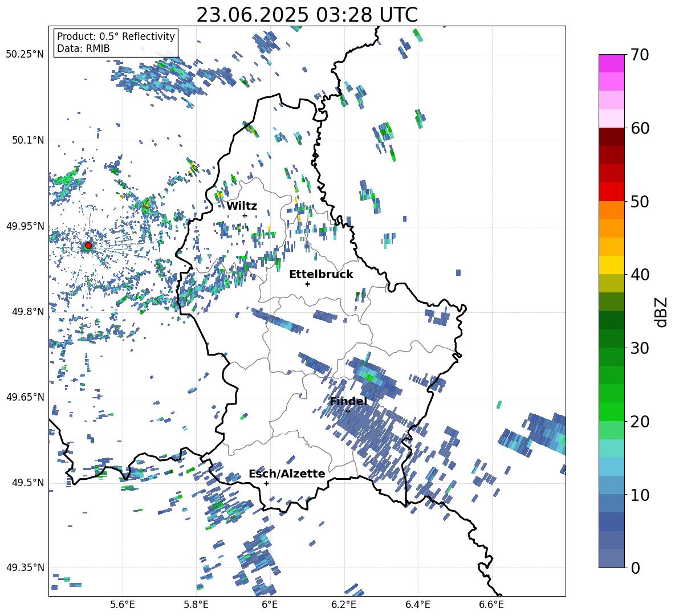Click the 49.95°N latitude label

pos(25,226)
